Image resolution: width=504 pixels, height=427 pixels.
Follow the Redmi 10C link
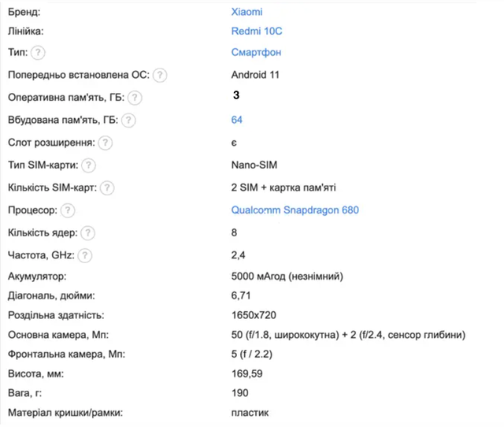(257, 32)
